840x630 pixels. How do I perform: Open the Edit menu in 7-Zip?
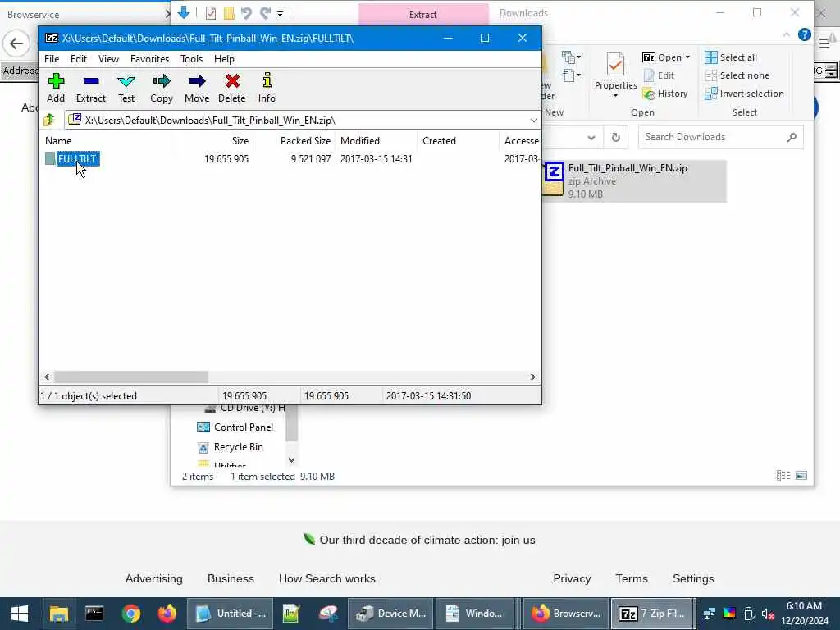[79, 59]
